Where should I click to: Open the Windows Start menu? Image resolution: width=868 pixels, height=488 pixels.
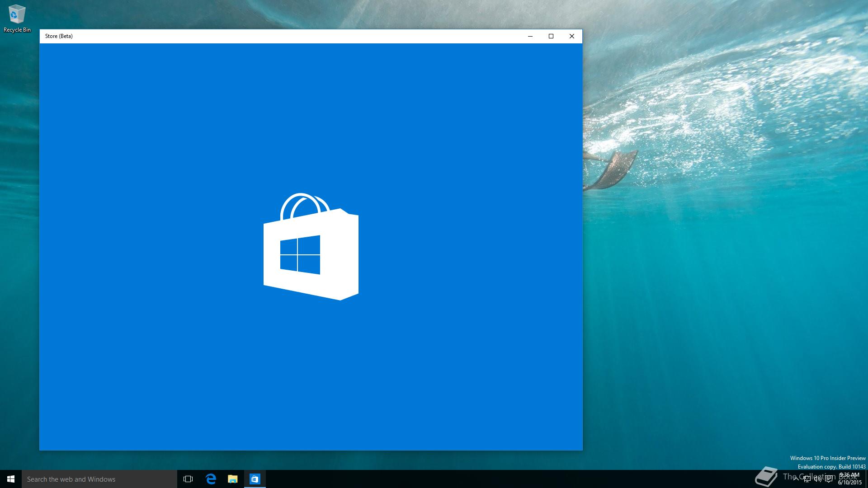pyautogui.click(x=11, y=479)
